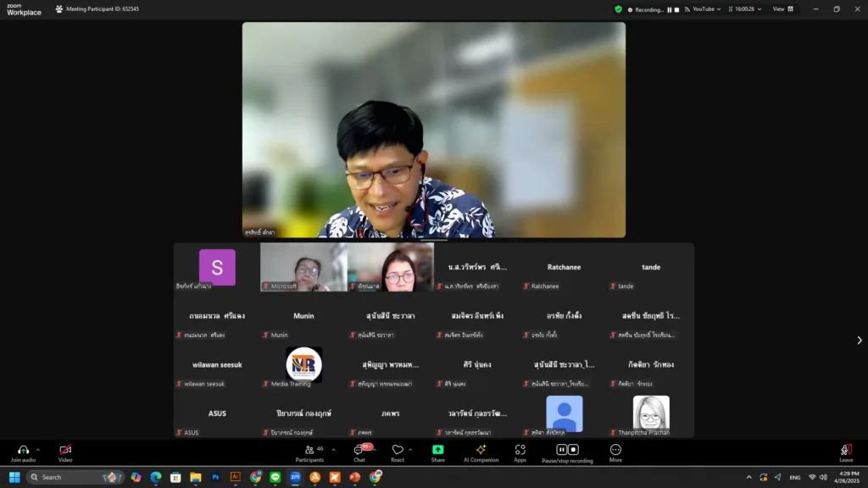Open AI Companion

(481, 450)
